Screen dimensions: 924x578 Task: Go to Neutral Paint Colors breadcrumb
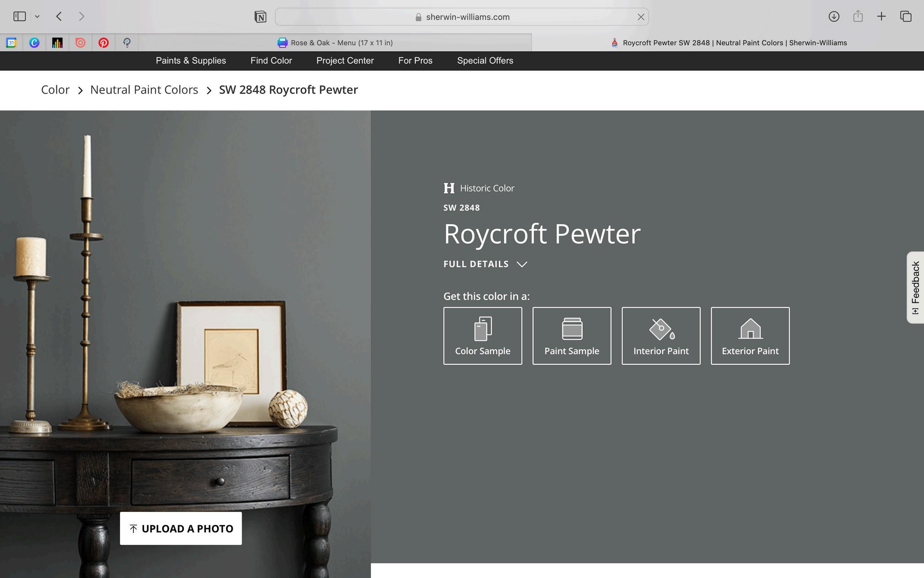(x=144, y=90)
